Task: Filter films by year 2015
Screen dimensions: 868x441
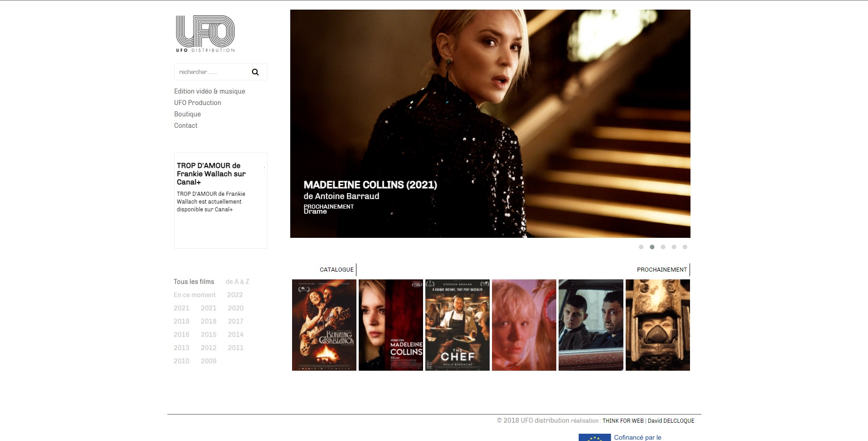Action: 209,335
